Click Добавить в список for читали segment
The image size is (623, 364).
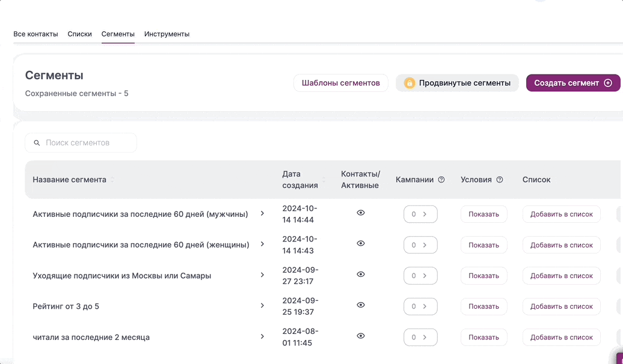point(562,338)
